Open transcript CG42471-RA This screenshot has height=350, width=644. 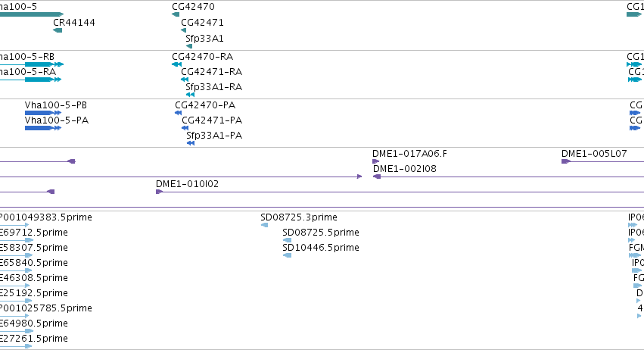tap(212, 71)
